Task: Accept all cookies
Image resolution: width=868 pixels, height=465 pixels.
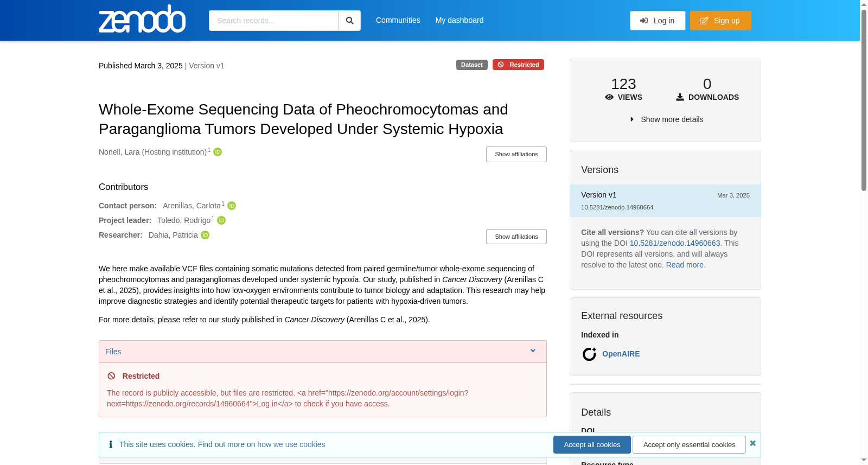Action: pos(592,444)
